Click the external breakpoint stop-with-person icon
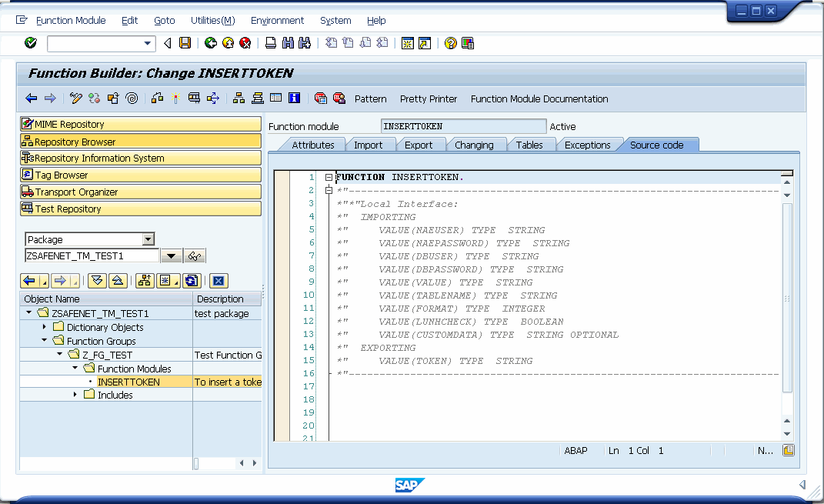 click(339, 98)
